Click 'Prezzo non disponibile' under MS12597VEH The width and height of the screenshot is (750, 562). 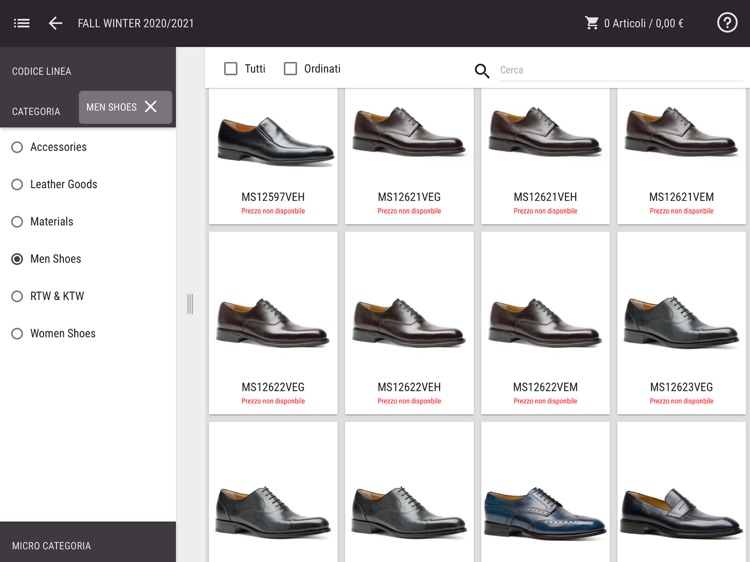coord(273,211)
